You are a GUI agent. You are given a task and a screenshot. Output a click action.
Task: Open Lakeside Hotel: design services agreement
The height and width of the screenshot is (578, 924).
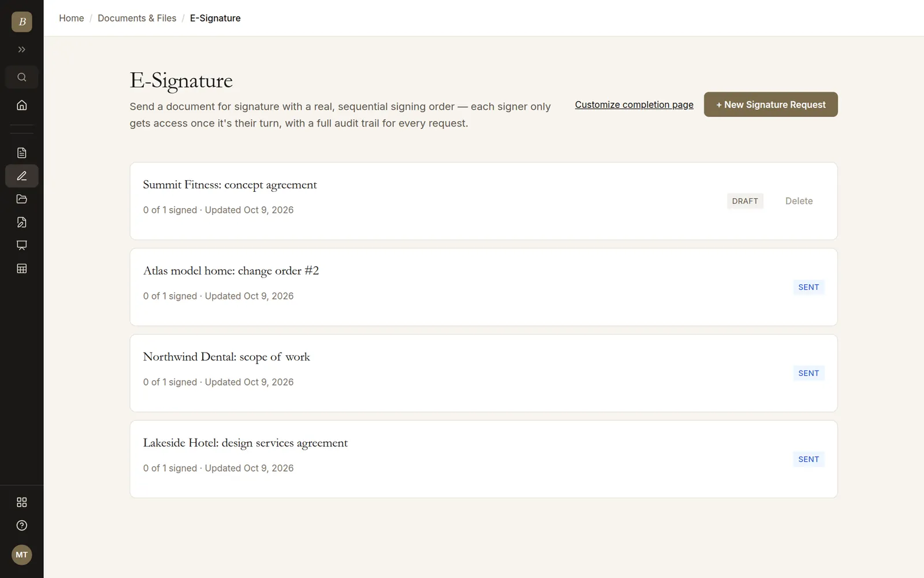[x=245, y=443]
